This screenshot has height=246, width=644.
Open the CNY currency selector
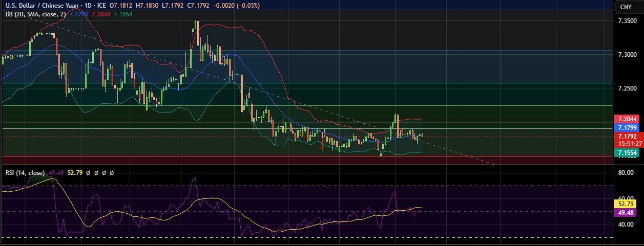pos(625,7)
